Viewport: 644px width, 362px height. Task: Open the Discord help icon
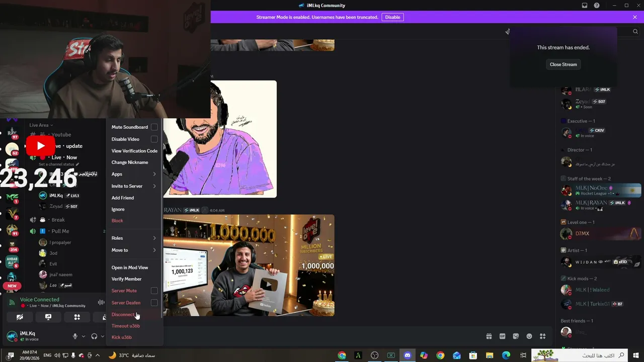[x=597, y=6]
